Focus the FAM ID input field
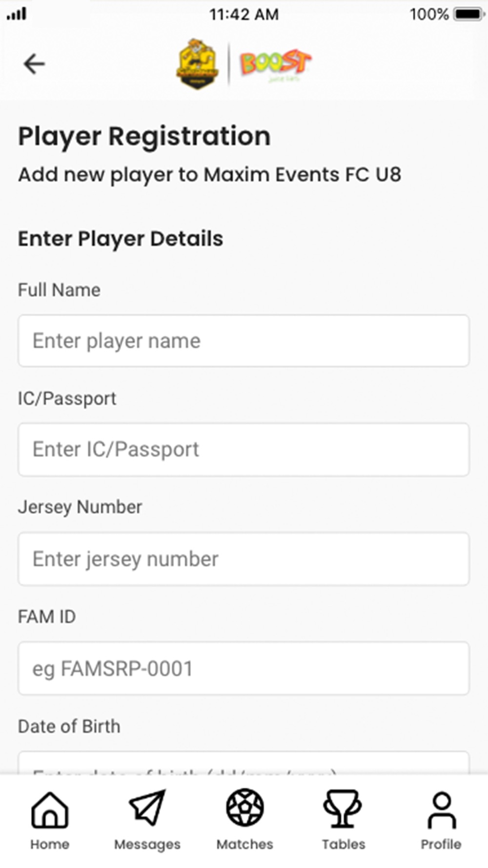Viewport: 488px width, 868px height. [244, 668]
